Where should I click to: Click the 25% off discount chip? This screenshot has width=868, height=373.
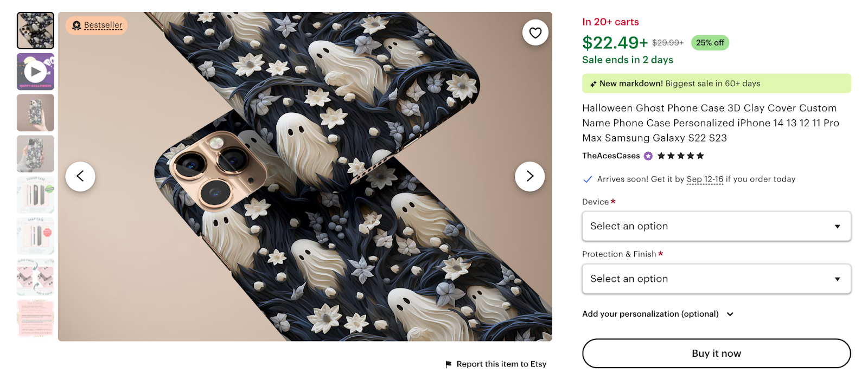[x=710, y=43]
